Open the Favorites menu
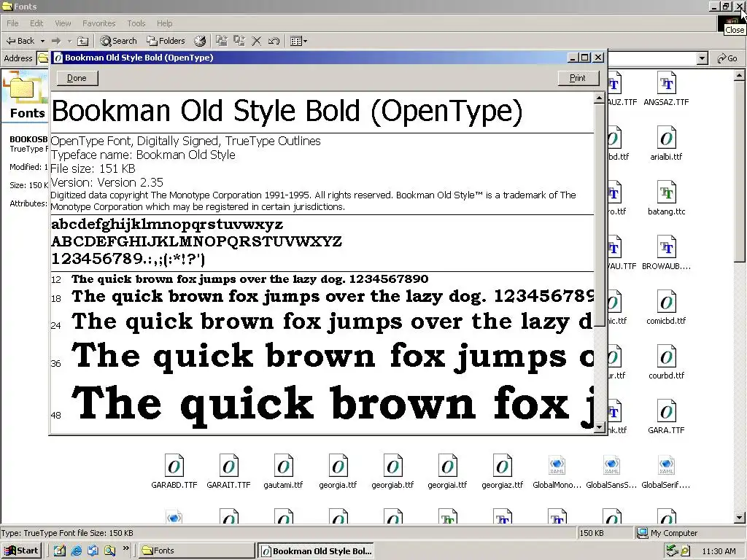This screenshot has width=747, height=560. [98, 23]
